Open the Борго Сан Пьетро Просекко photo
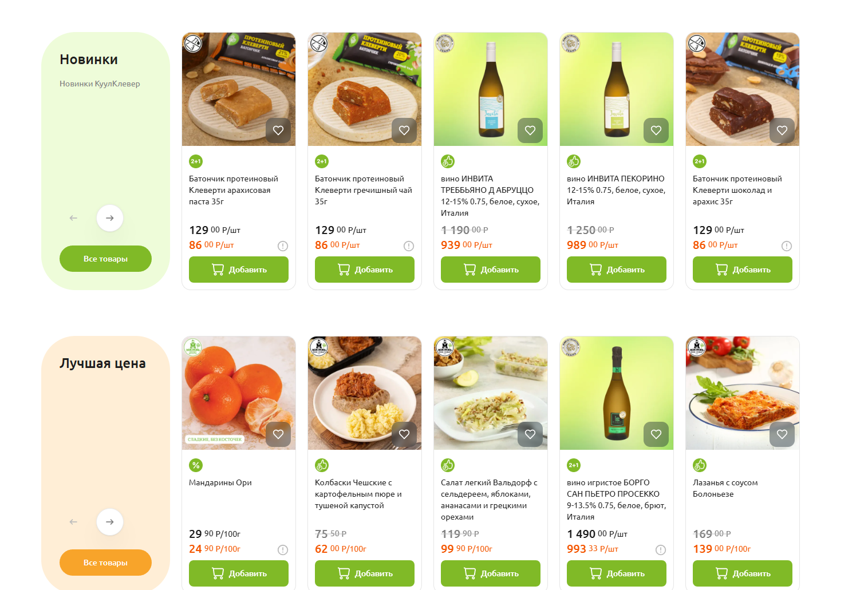Screen dimensions: 868x590 click(x=617, y=393)
